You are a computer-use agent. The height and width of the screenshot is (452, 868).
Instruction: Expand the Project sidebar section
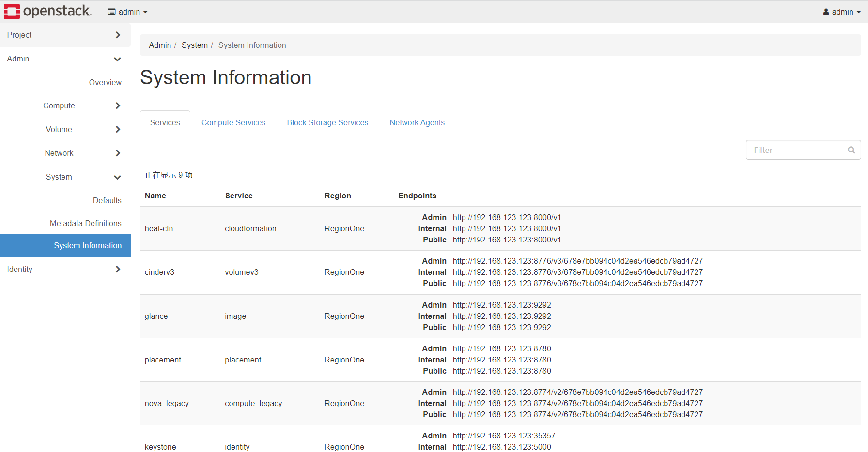(65, 35)
